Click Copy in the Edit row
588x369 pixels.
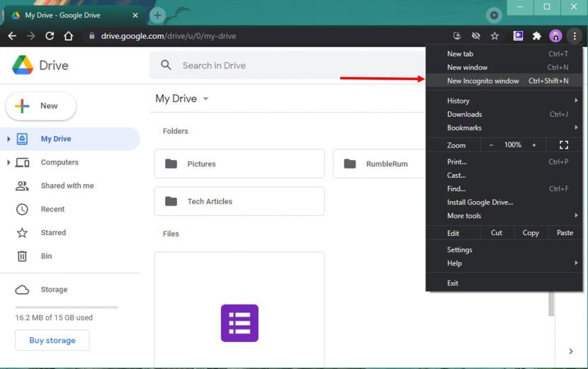click(531, 233)
